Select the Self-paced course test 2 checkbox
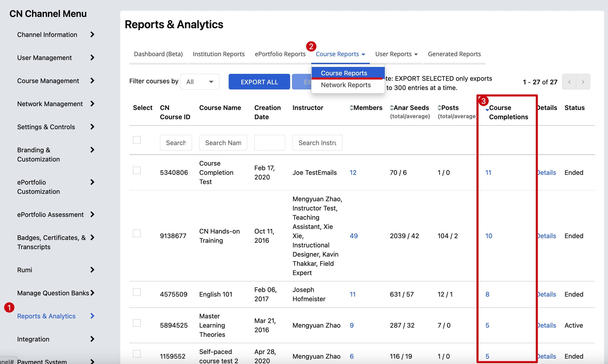 pos(137,354)
